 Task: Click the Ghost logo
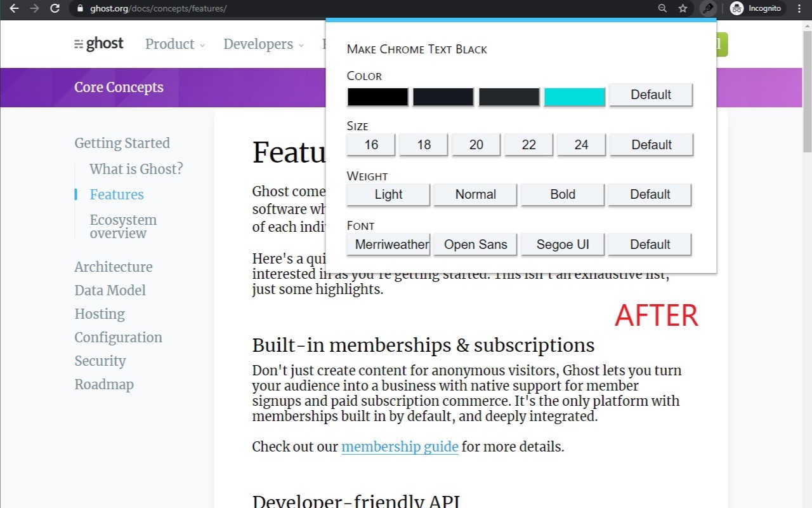tap(99, 44)
